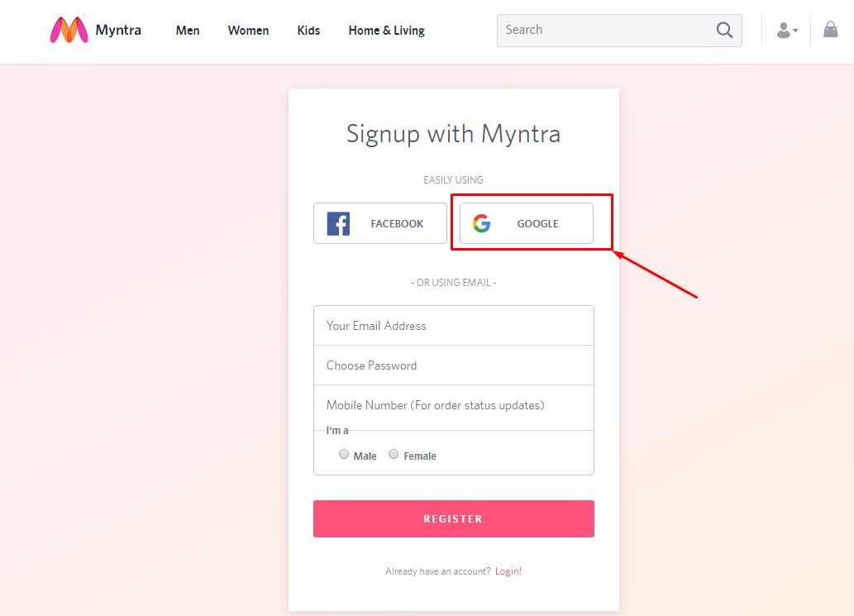Focus the Choose Password field
Viewport: 854px width, 616px height.
click(x=454, y=365)
